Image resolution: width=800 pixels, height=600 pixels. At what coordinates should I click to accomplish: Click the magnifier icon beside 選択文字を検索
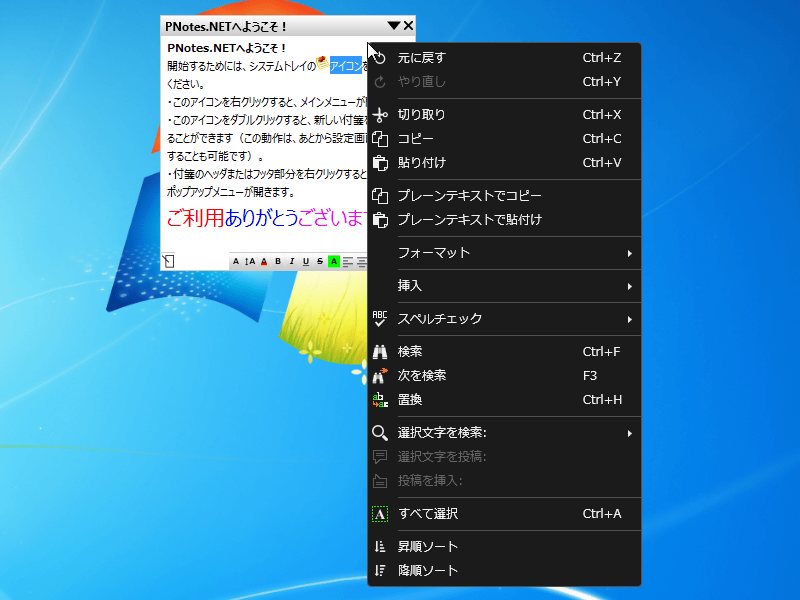(380, 433)
